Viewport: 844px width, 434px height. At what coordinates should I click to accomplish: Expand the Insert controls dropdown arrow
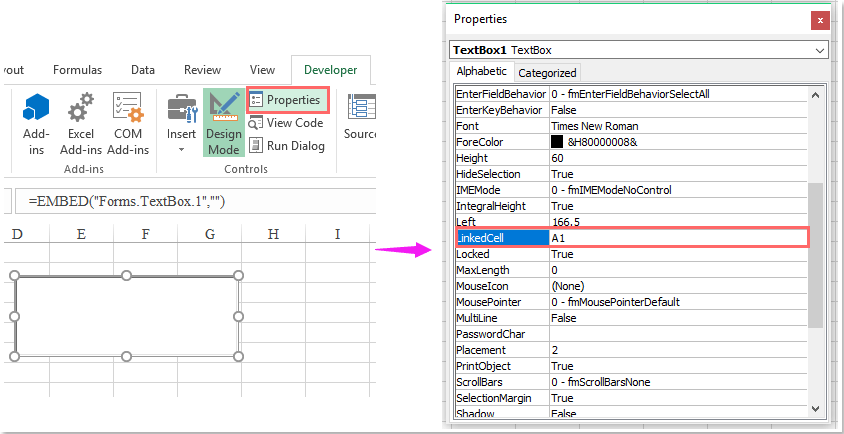(x=181, y=150)
